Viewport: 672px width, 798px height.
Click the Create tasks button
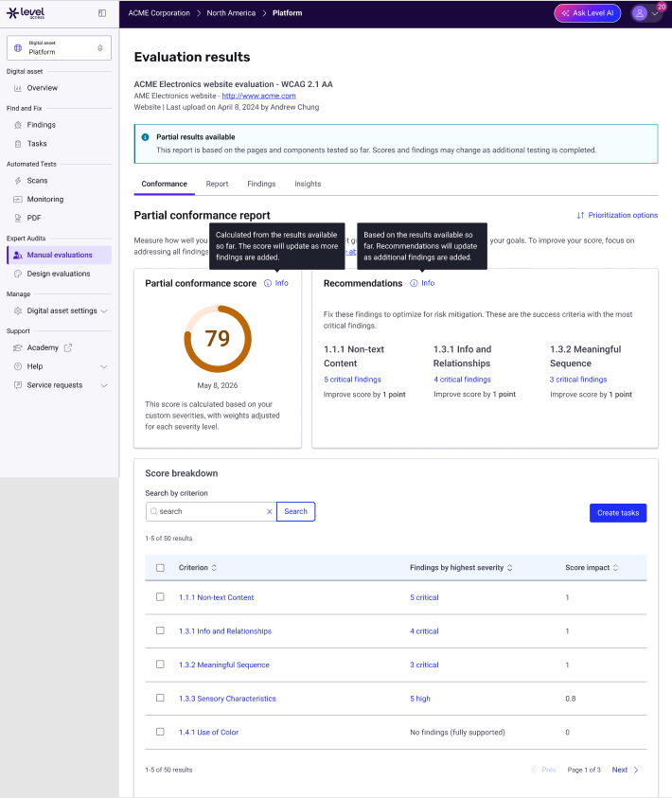618,513
